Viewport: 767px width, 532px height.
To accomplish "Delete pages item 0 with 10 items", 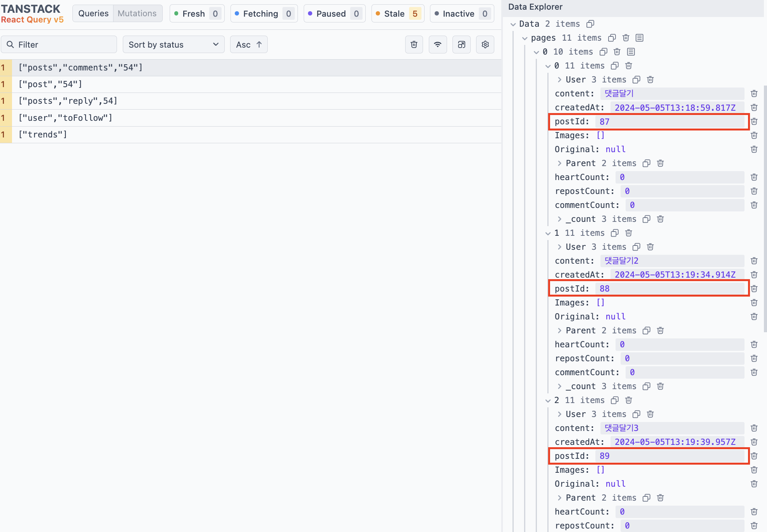I will click(617, 52).
